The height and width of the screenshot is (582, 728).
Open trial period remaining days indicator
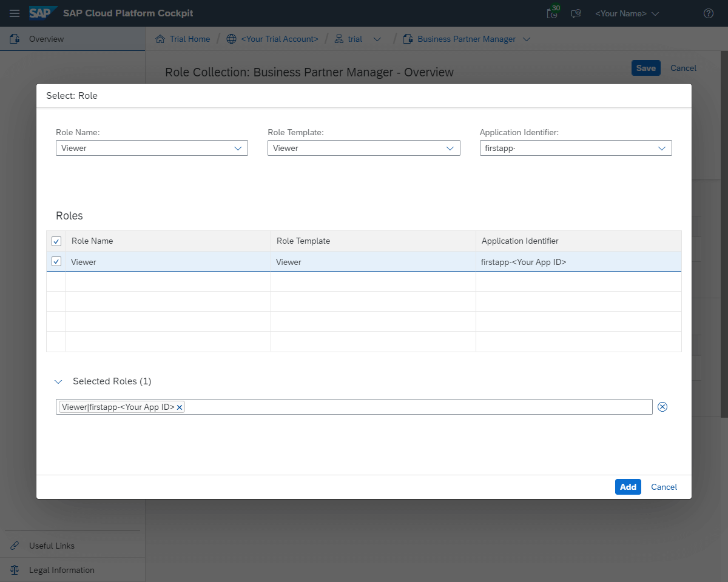pyautogui.click(x=553, y=13)
